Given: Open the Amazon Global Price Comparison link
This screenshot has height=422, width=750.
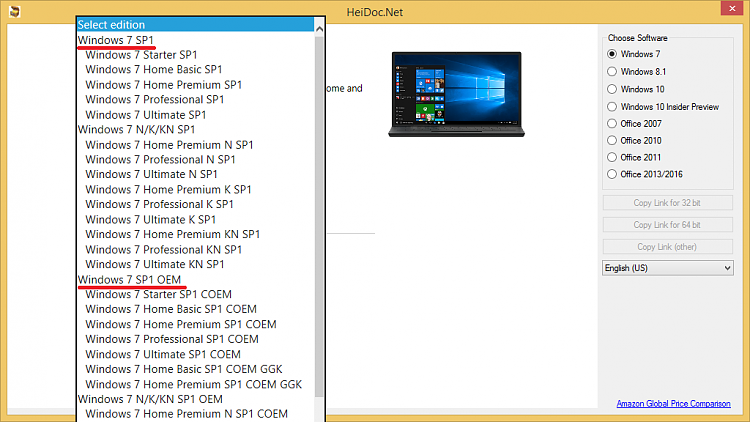Looking at the screenshot, I should tap(673, 404).
